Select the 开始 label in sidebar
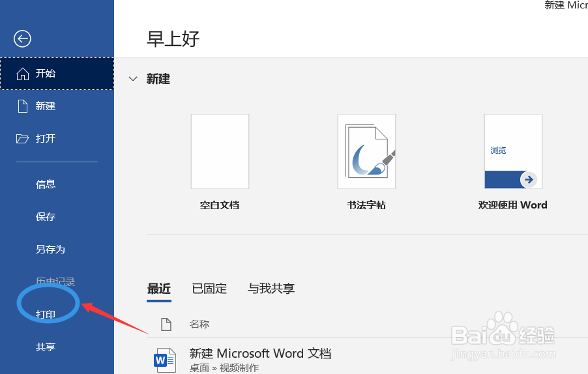This screenshot has width=588, height=374. [46, 73]
